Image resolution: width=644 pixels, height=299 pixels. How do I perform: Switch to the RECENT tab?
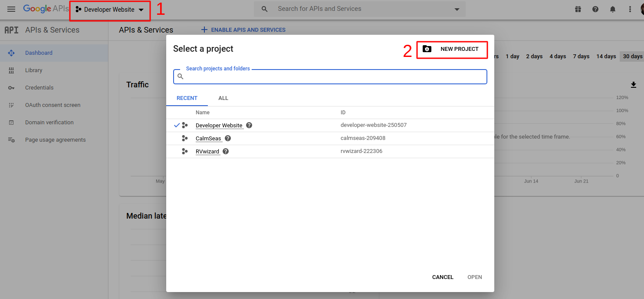(x=187, y=98)
